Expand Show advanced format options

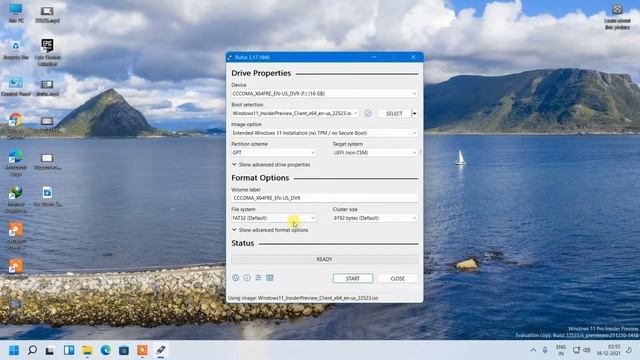point(270,230)
